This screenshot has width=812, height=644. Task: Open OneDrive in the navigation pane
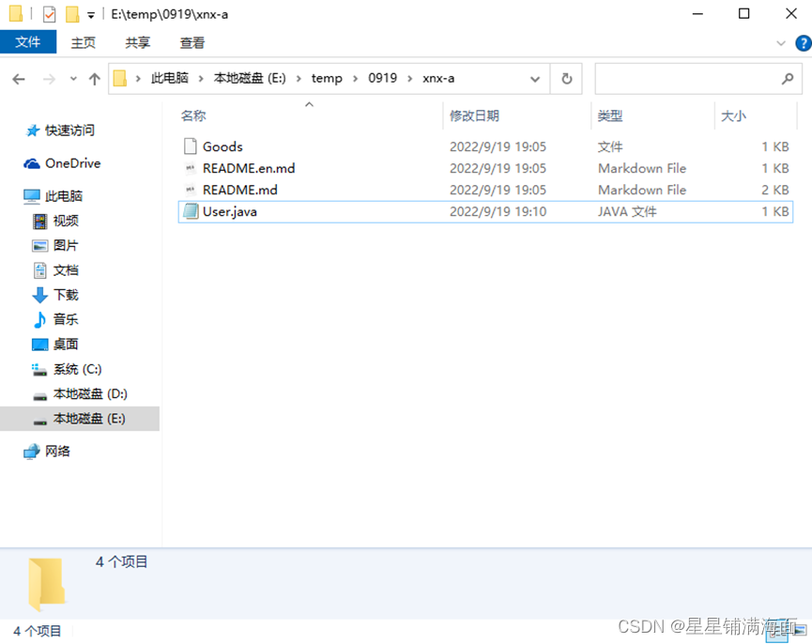pos(73,163)
